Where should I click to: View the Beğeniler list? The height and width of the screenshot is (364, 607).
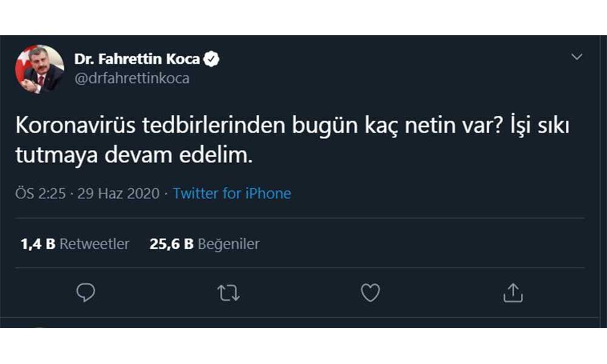(229, 244)
